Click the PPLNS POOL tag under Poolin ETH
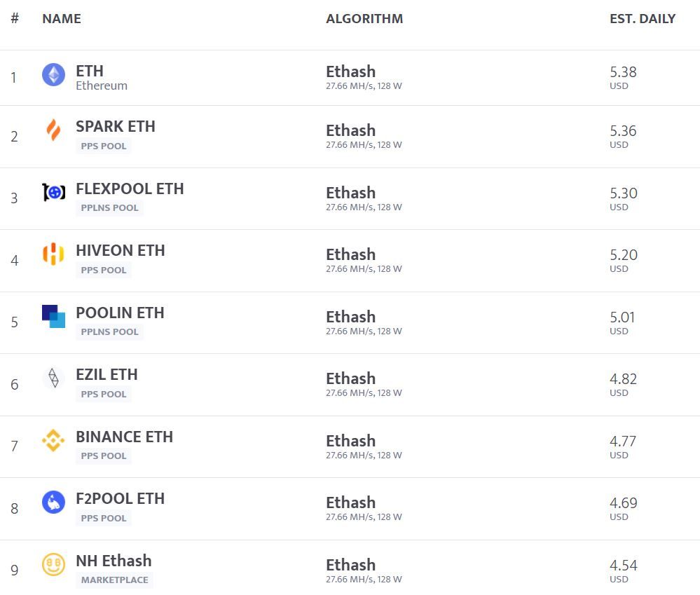Screen dimensions: 700x595 110,331
